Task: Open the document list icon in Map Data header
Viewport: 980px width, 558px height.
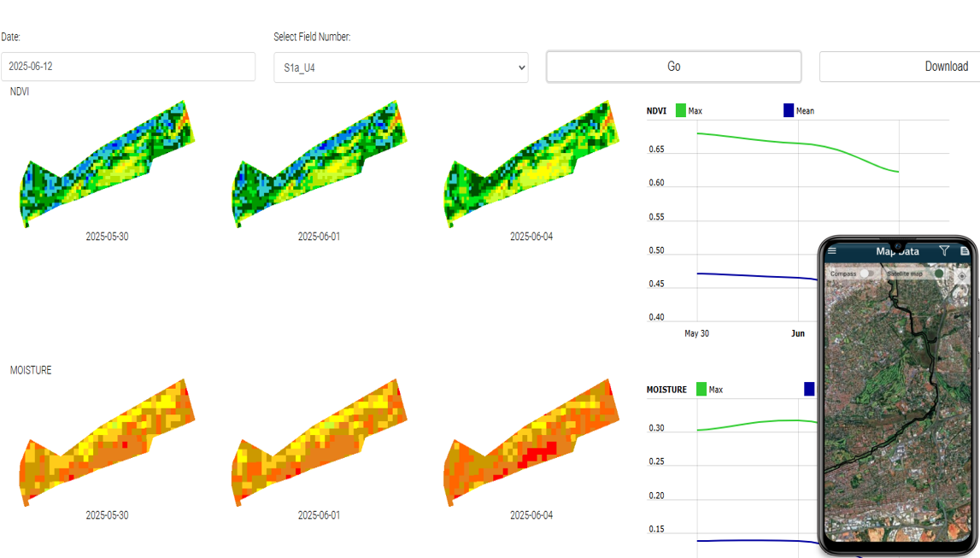Action: pyautogui.click(x=965, y=251)
